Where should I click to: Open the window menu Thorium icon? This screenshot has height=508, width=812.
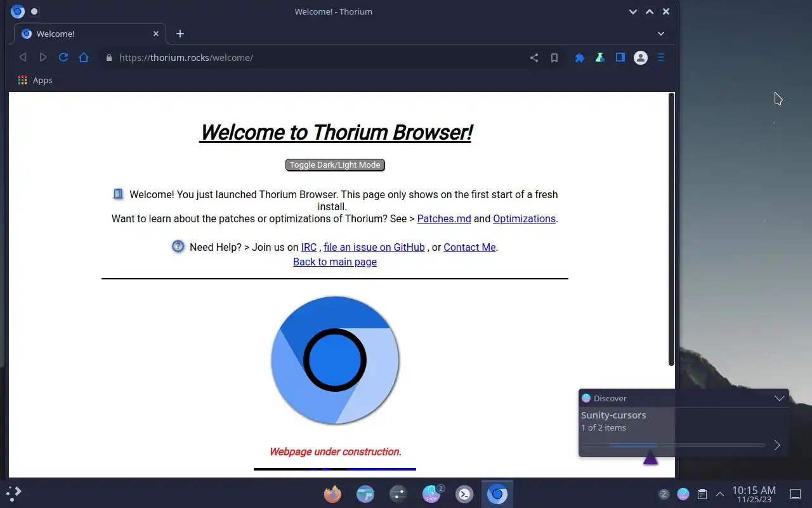pyautogui.click(x=18, y=11)
